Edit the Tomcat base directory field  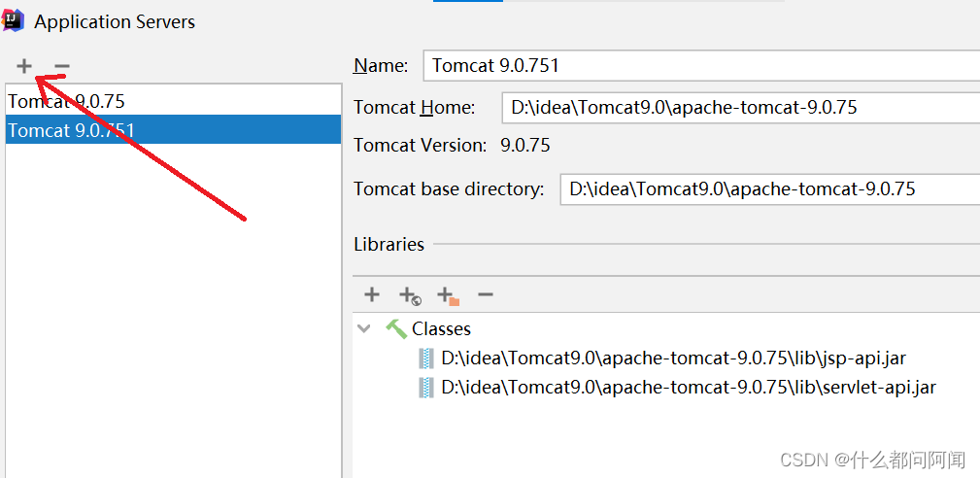pyautogui.click(x=770, y=188)
